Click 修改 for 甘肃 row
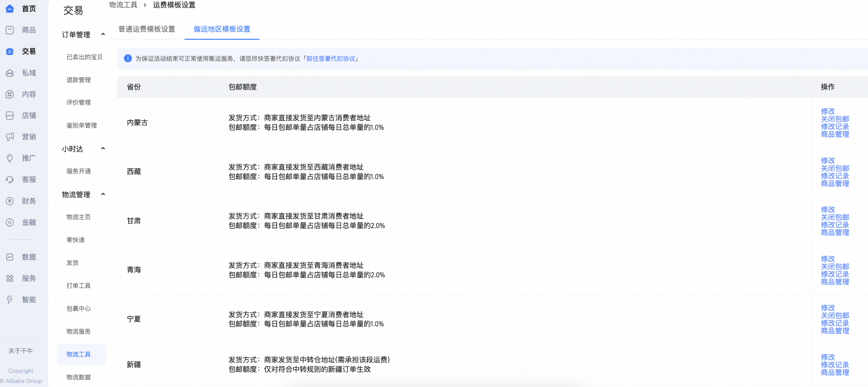 828,209
